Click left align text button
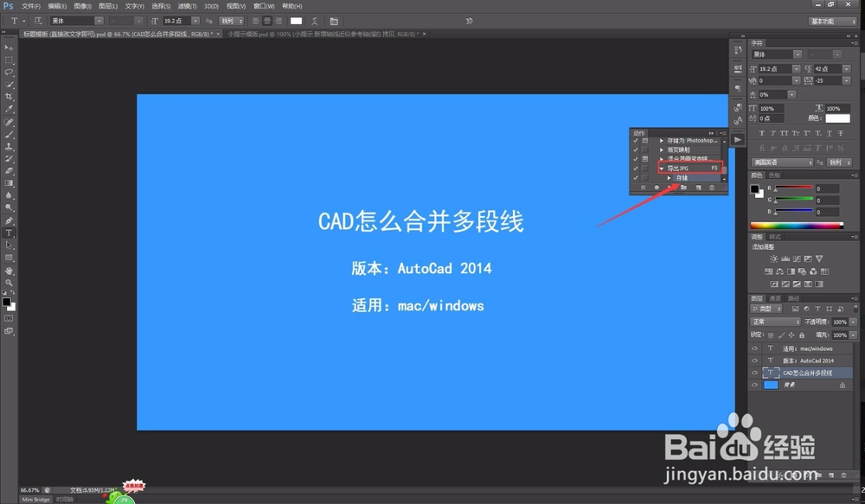The image size is (865, 504). pyautogui.click(x=255, y=21)
